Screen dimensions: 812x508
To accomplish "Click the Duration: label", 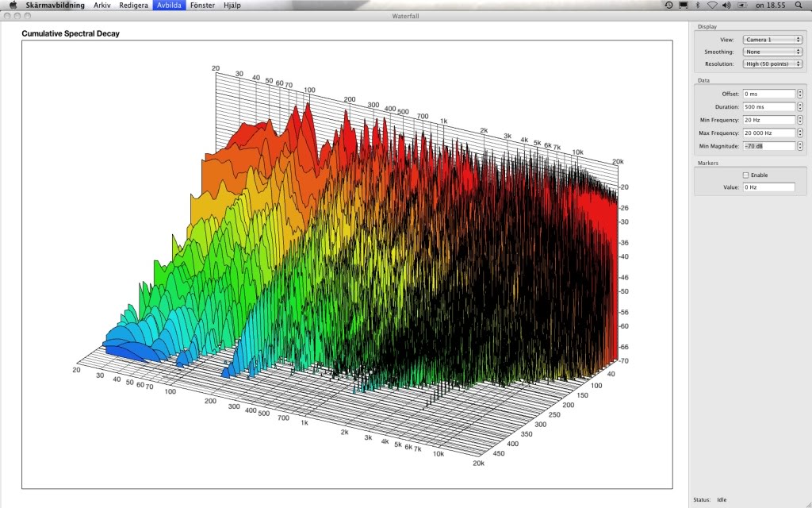I will pyautogui.click(x=728, y=107).
